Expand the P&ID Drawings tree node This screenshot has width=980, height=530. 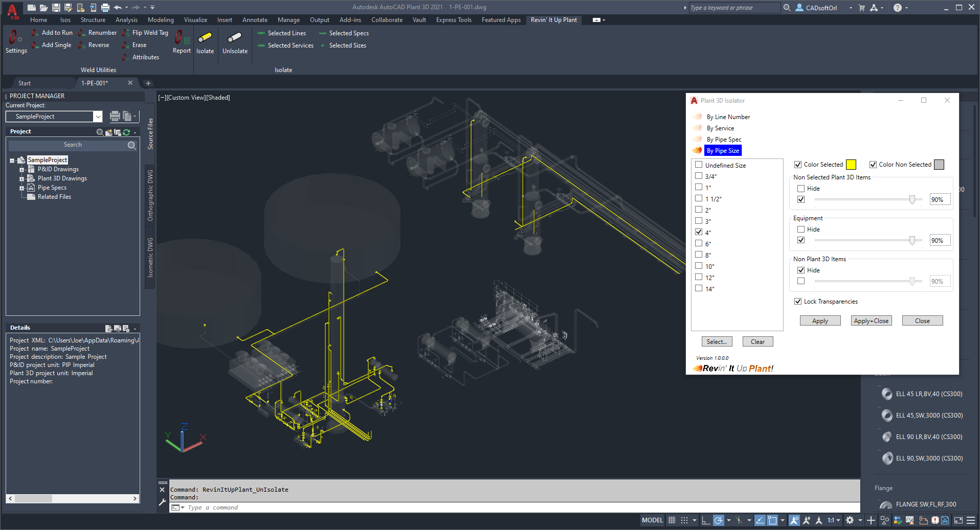[21, 170]
